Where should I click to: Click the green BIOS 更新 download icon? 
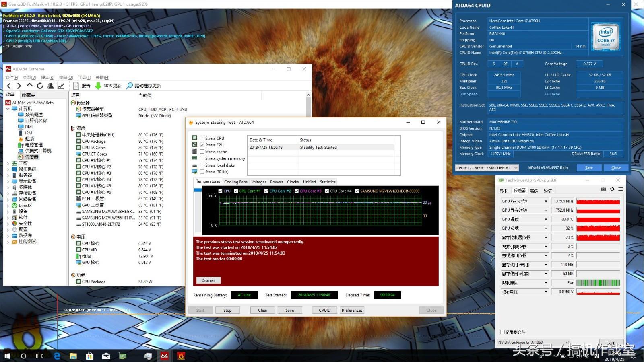pyautogui.click(x=98, y=86)
